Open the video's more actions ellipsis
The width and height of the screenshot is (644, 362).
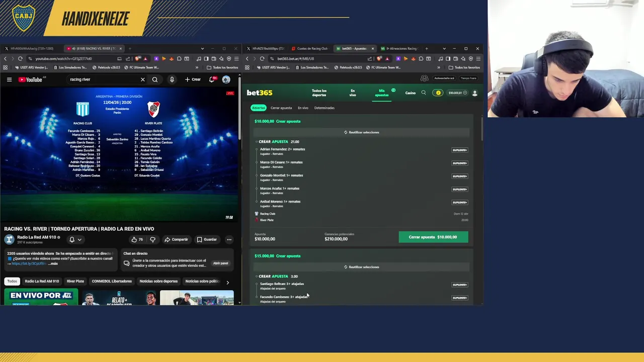[229, 239]
